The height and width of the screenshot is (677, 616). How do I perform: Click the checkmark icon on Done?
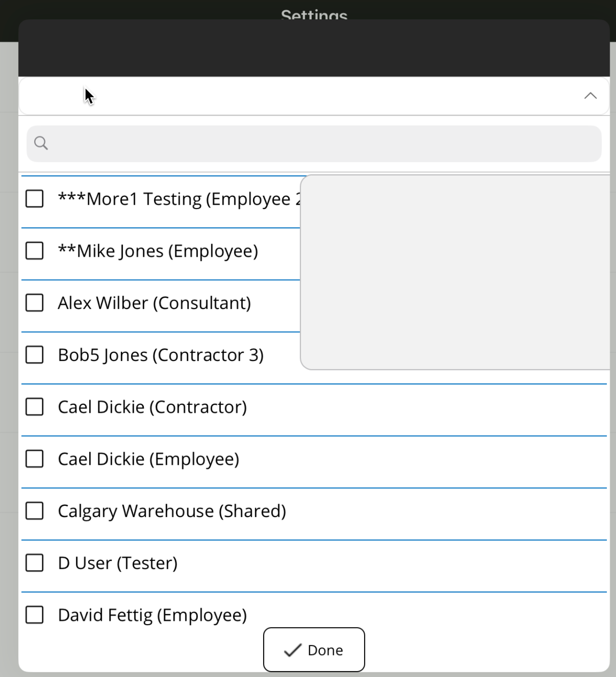[292, 650]
